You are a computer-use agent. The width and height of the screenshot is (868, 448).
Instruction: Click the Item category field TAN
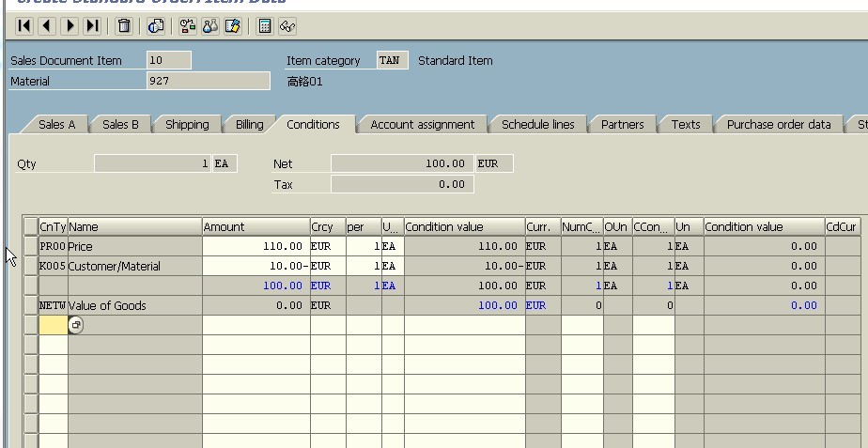[x=393, y=60]
